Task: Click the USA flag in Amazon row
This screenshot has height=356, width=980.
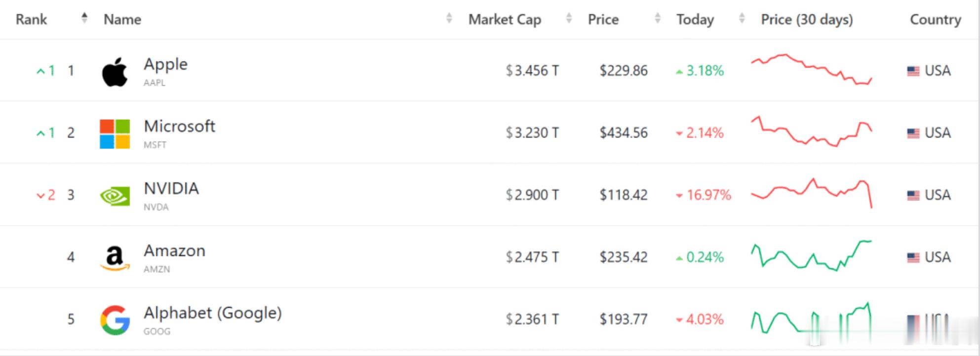Action: (x=913, y=257)
